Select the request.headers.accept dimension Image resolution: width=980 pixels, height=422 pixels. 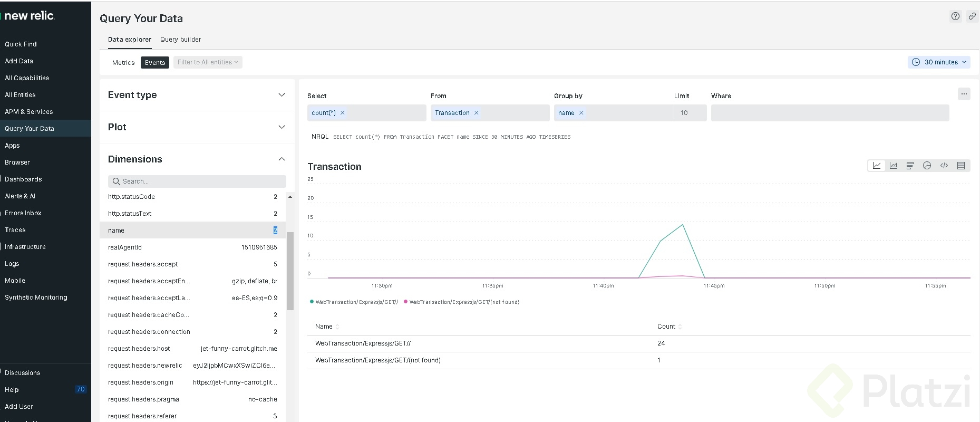[193, 264]
